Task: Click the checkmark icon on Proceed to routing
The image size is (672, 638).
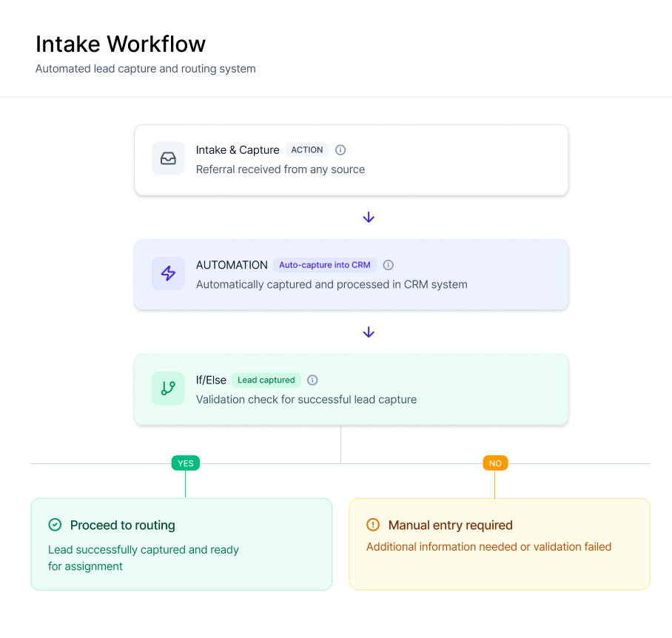Action: [55, 525]
